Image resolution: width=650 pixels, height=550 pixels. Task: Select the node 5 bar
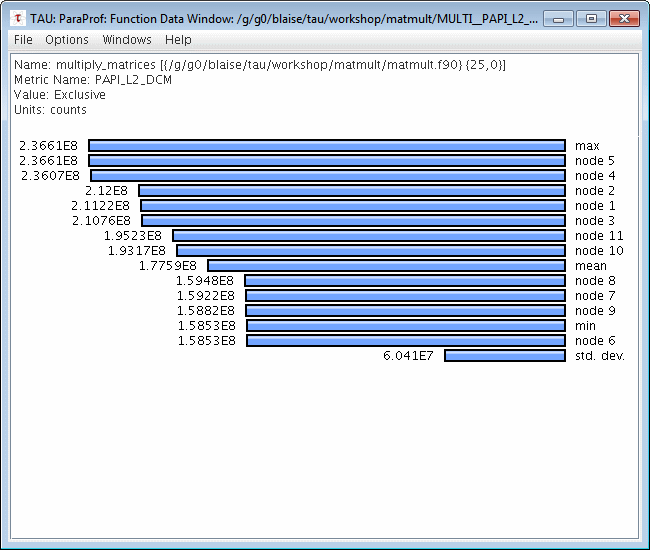click(327, 160)
